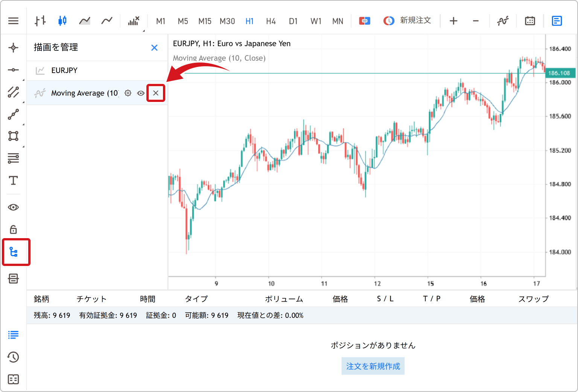Click the 注文を新規作成 link
The width and height of the screenshot is (578, 392).
pos(373,366)
